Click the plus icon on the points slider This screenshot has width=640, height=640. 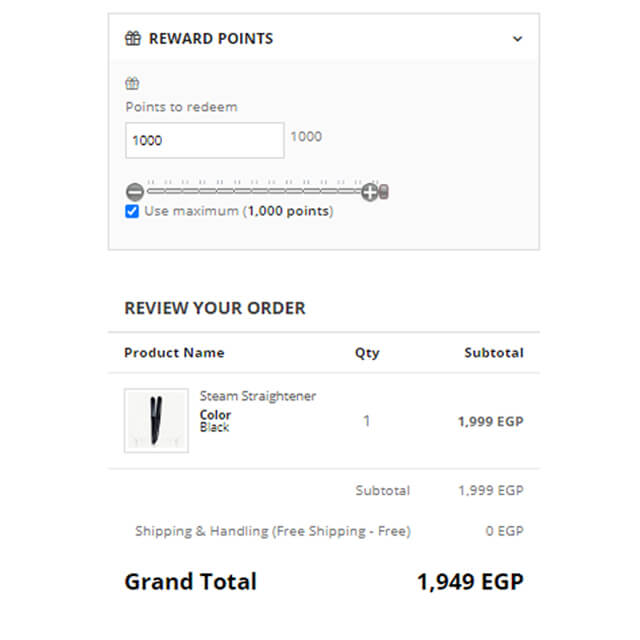point(369,192)
